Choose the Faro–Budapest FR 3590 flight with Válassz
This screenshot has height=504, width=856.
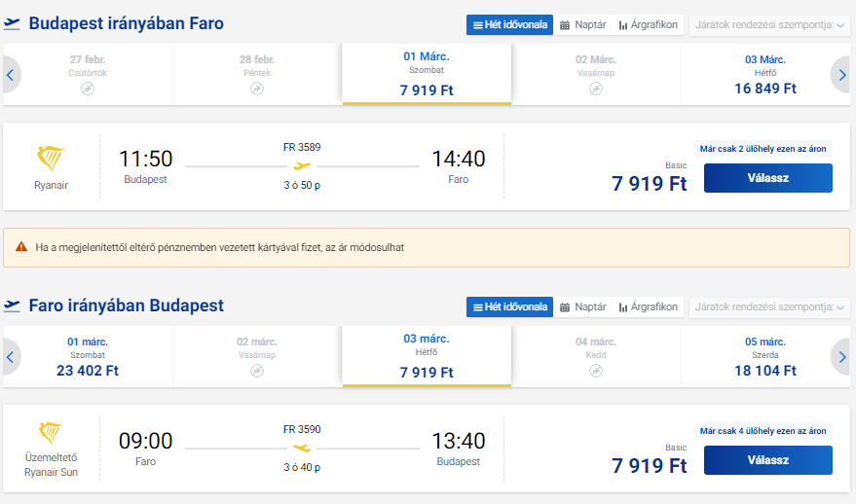click(x=767, y=460)
